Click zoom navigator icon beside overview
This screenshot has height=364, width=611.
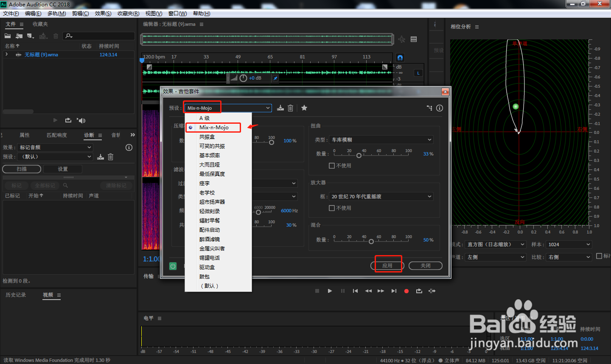(x=402, y=39)
